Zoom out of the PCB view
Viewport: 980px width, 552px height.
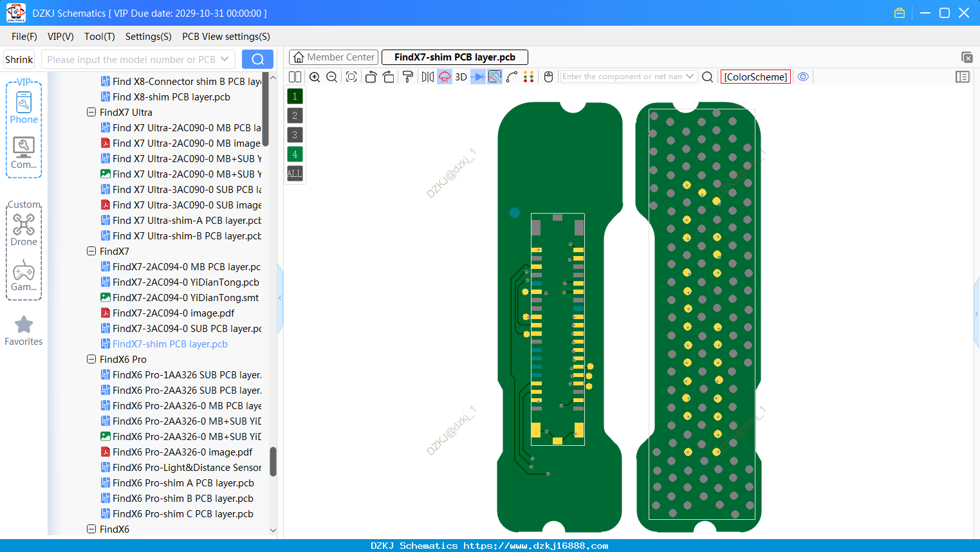pyautogui.click(x=332, y=77)
